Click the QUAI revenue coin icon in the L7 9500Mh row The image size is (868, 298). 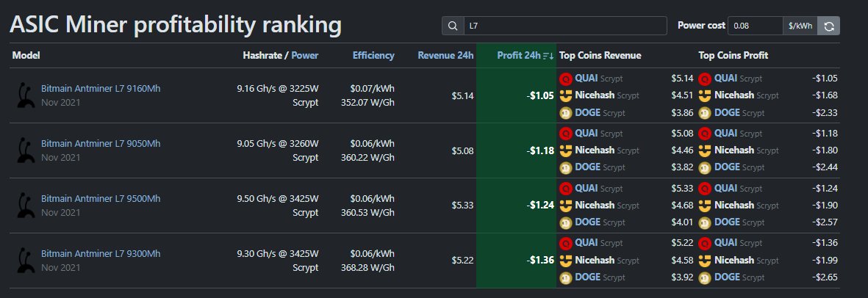[x=565, y=189]
